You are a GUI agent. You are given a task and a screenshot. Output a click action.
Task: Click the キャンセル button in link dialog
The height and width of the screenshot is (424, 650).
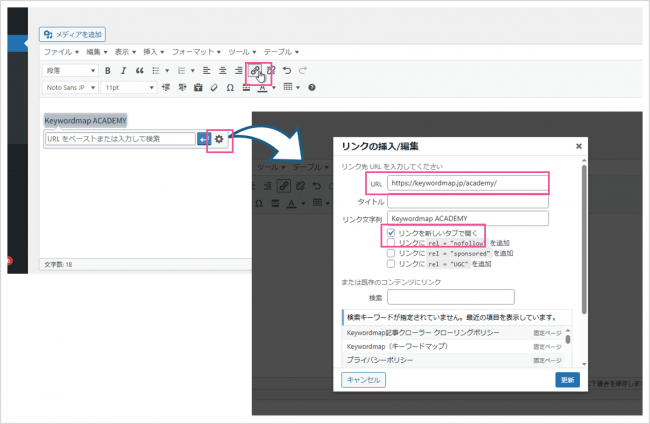point(364,380)
